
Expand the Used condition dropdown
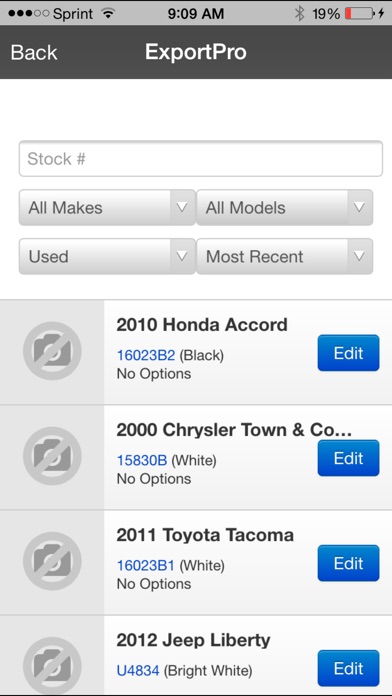click(107, 256)
